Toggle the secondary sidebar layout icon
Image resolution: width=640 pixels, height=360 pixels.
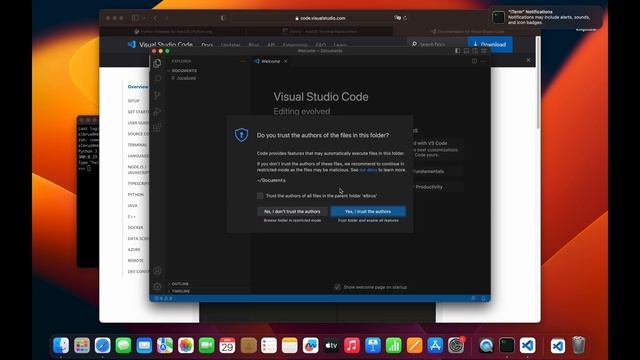[x=475, y=51]
